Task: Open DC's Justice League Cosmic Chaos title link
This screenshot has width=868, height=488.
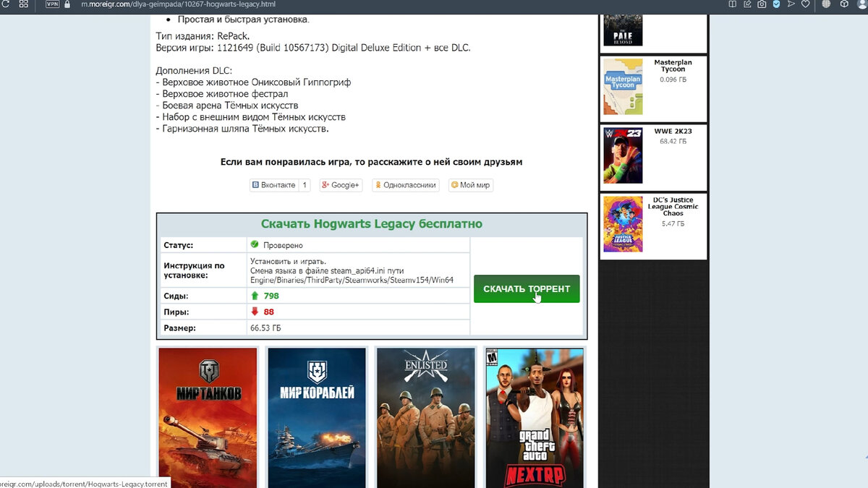Action: (x=673, y=207)
